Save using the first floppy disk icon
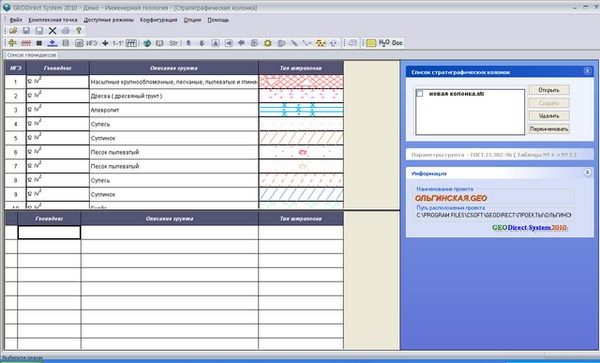The image size is (600, 363). (x=26, y=31)
